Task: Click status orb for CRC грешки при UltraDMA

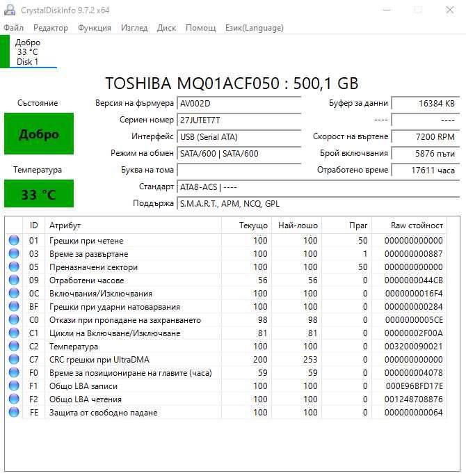Action: (x=14, y=359)
